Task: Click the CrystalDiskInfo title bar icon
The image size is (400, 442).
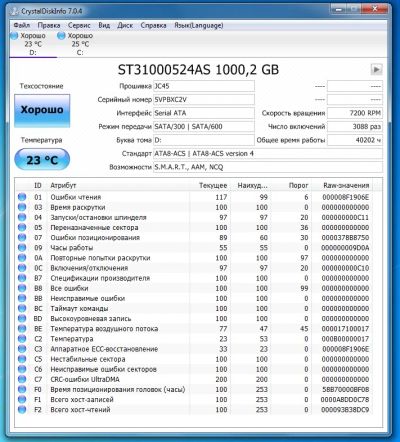Action: 14,11
